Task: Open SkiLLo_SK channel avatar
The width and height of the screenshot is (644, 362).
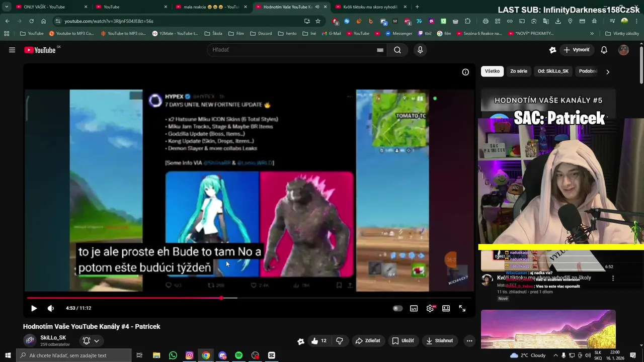Action: [30, 341]
